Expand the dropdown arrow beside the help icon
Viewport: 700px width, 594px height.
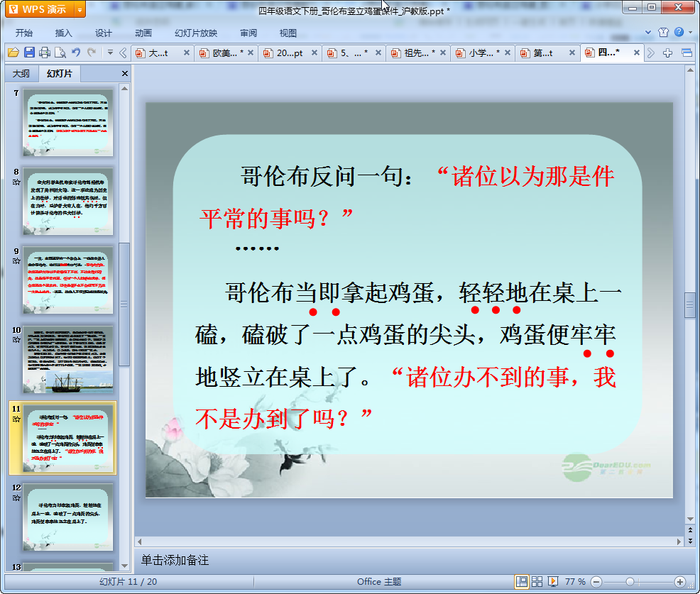click(x=691, y=32)
